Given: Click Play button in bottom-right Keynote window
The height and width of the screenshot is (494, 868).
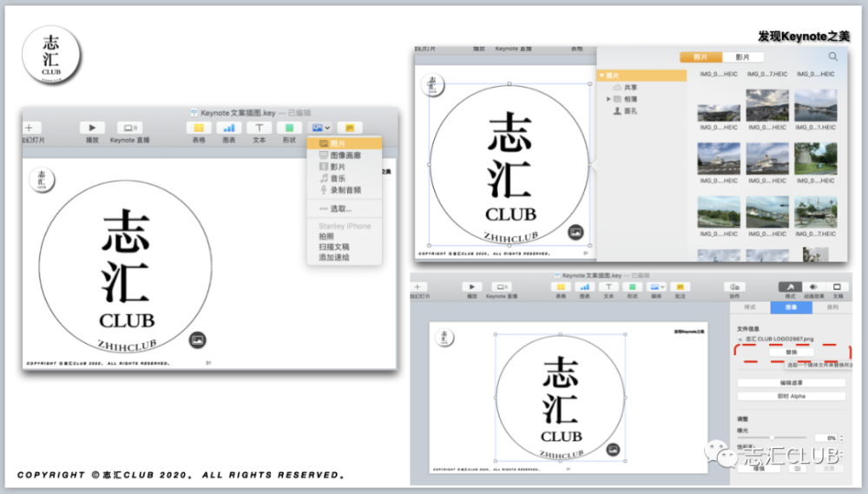Looking at the screenshot, I should click(x=471, y=287).
